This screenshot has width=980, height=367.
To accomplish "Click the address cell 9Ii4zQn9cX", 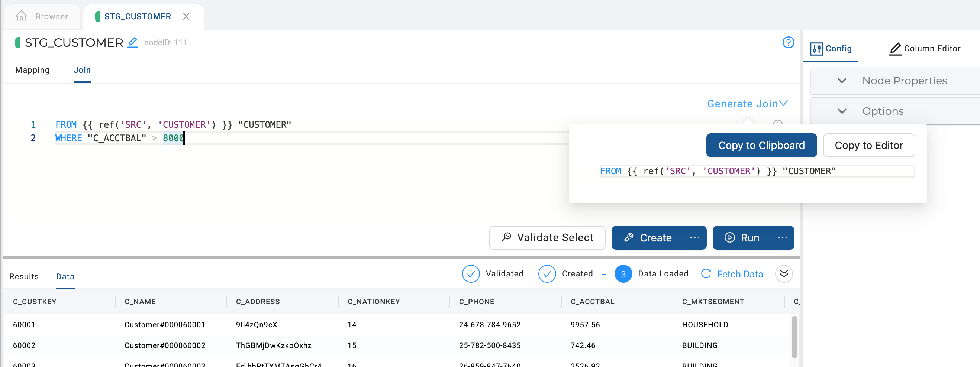I will tap(257, 325).
